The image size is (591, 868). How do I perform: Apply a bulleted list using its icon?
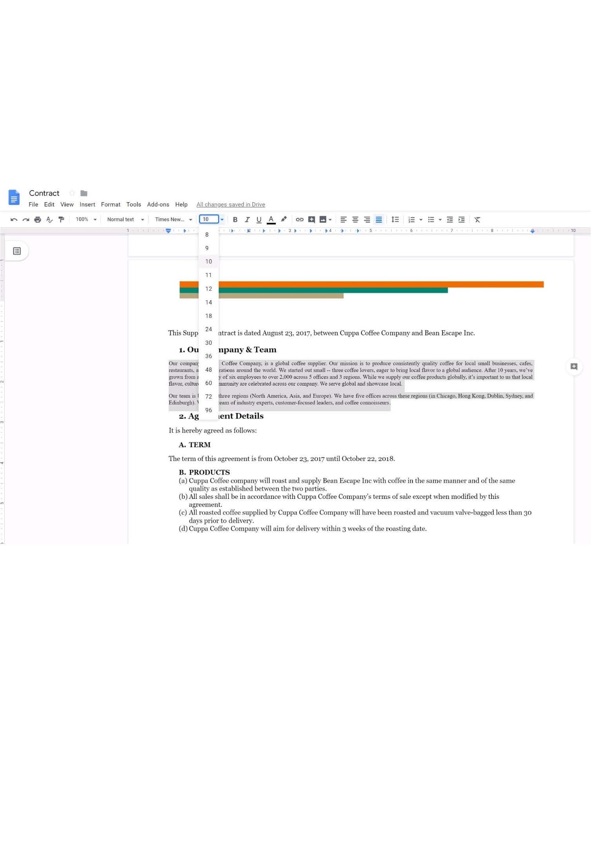[431, 219]
